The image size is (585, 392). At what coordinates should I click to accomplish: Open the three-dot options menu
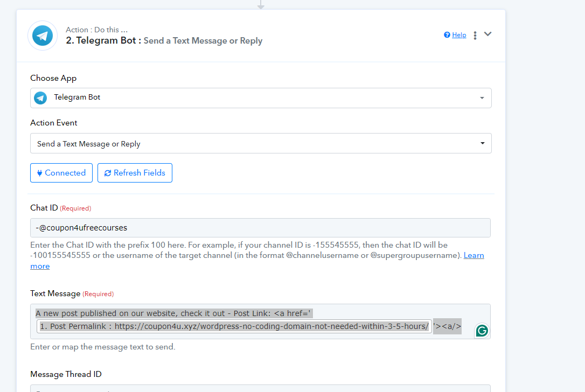pos(475,35)
